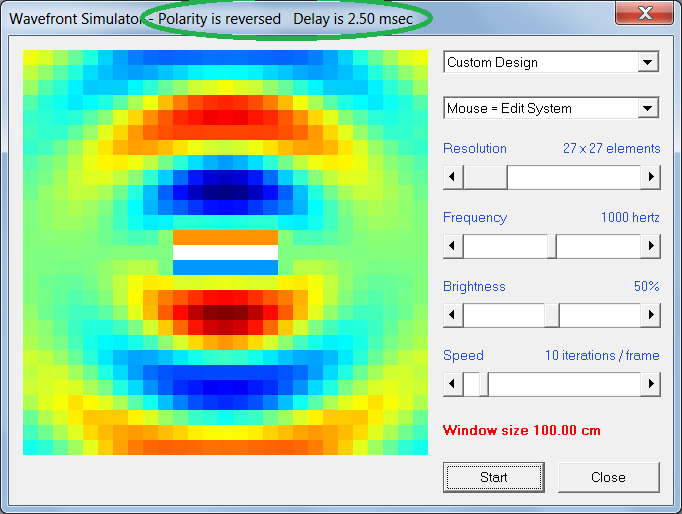Expand the Mouse = Edit System dropdown arrow
Image resolution: width=682 pixels, height=514 pixels.
(x=648, y=108)
